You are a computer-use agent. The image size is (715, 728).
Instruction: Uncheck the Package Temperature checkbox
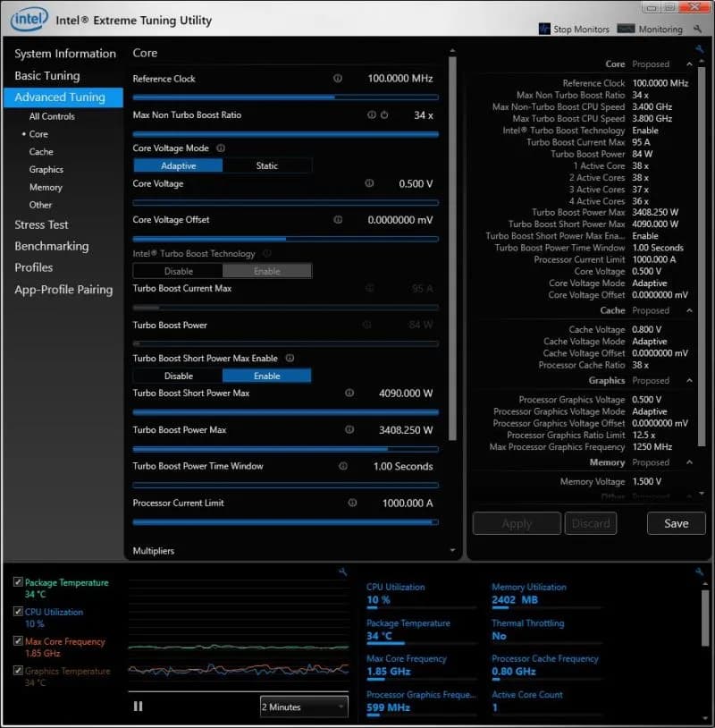pos(19,582)
